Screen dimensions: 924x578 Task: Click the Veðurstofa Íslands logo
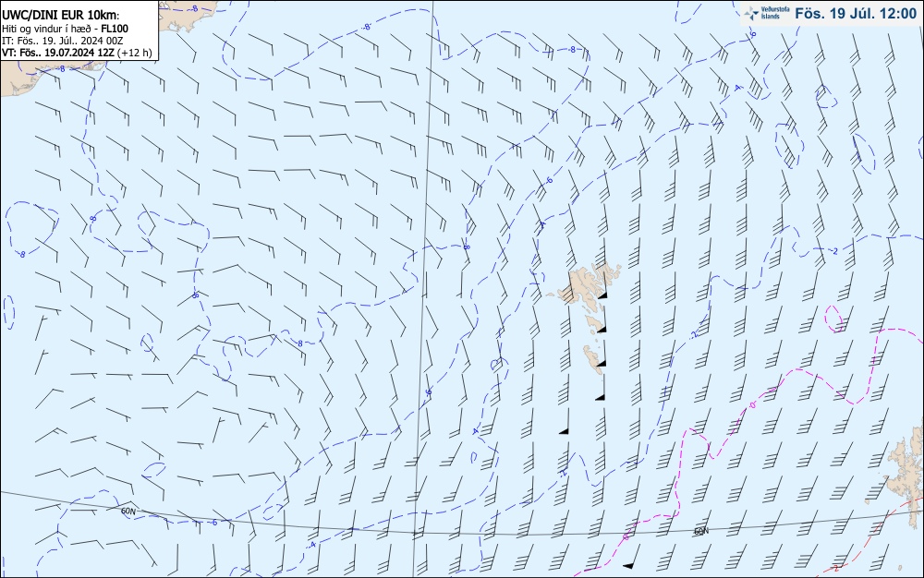[767, 13]
